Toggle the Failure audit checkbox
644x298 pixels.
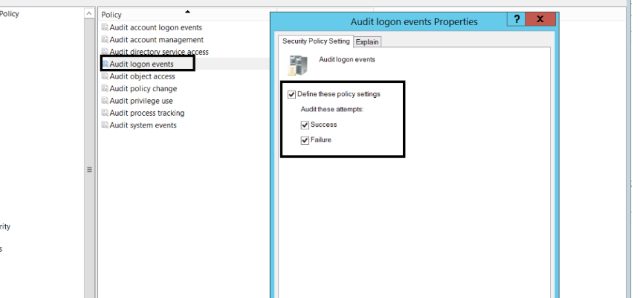pyautogui.click(x=305, y=140)
